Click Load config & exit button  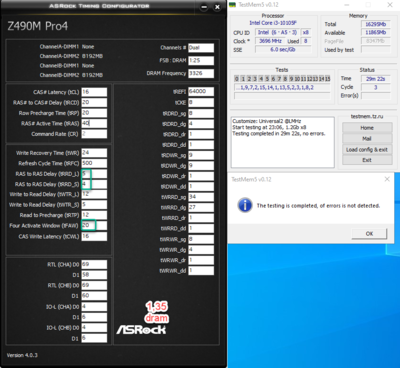(x=367, y=150)
